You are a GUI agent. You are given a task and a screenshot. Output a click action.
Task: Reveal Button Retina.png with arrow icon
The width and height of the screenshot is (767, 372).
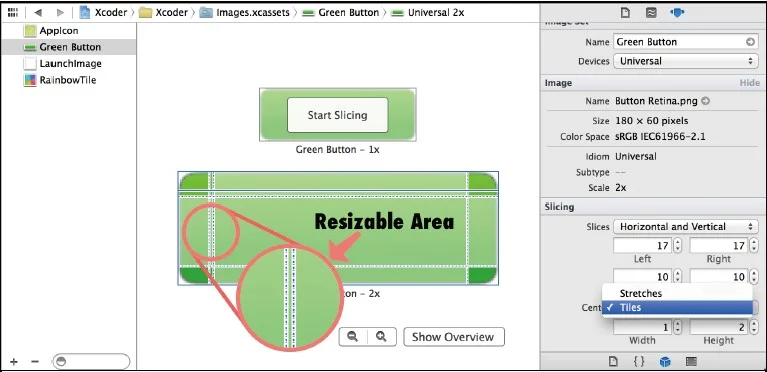tap(705, 101)
